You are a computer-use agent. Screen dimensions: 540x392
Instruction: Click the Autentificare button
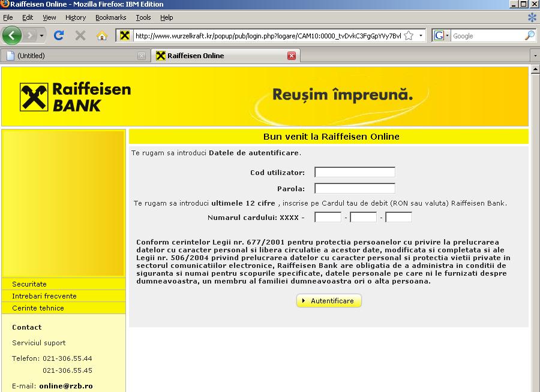click(329, 301)
